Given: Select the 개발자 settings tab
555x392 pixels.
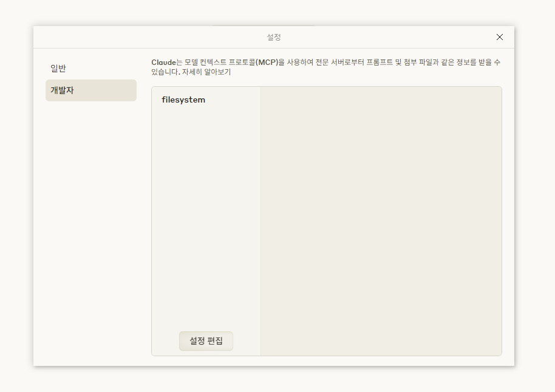Looking at the screenshot, I should point(91,90).
